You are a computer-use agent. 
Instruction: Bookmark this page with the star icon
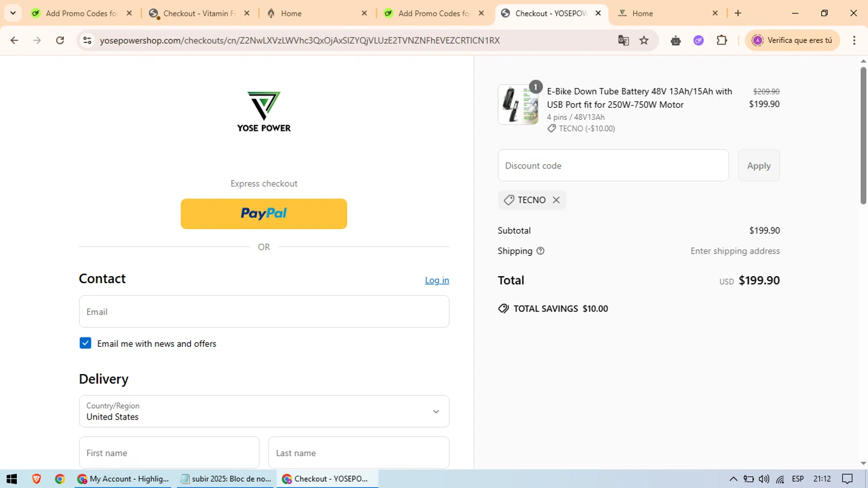pyautogui.click(x=644, y=41)
